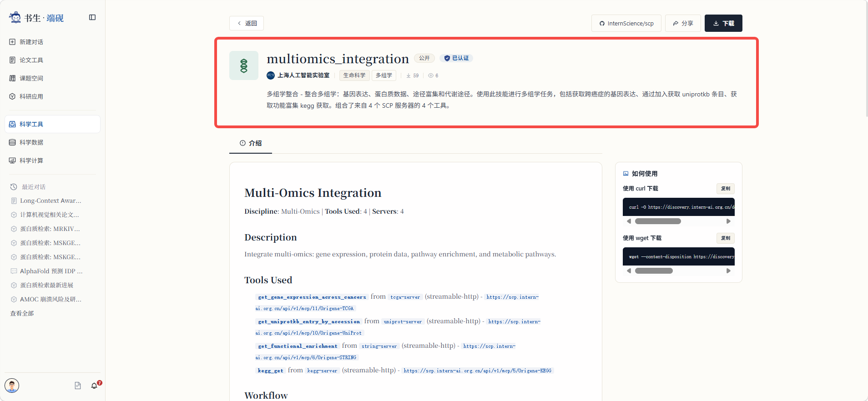
Task: Click the document icon at sidebar bottom
Action: 78,386
